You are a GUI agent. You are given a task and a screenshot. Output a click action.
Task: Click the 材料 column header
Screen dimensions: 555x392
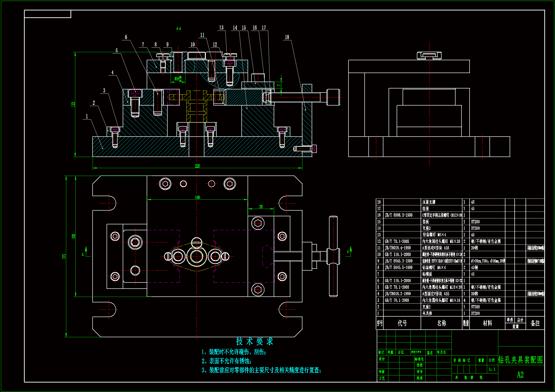[x=487, y=323]
